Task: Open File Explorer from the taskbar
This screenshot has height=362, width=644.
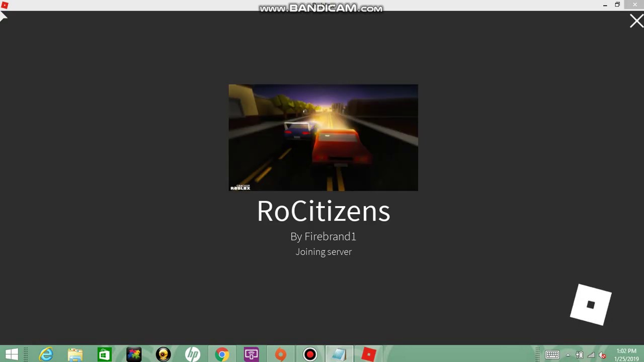Action: pos(75,354)
